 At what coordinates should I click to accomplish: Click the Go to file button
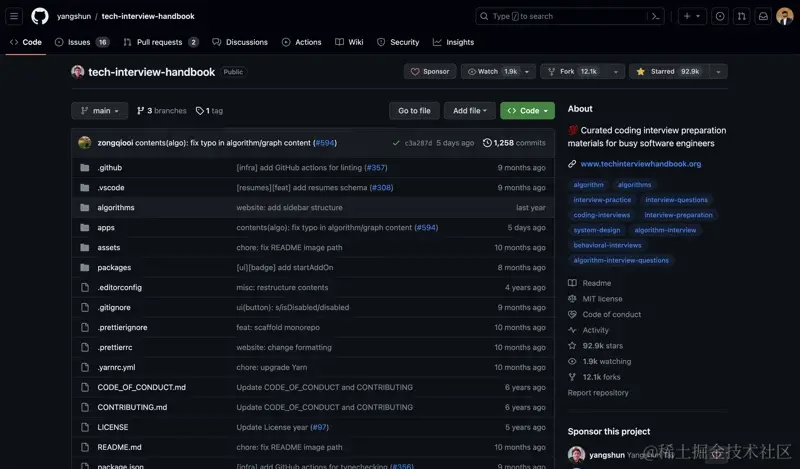(x=414, y=111)
